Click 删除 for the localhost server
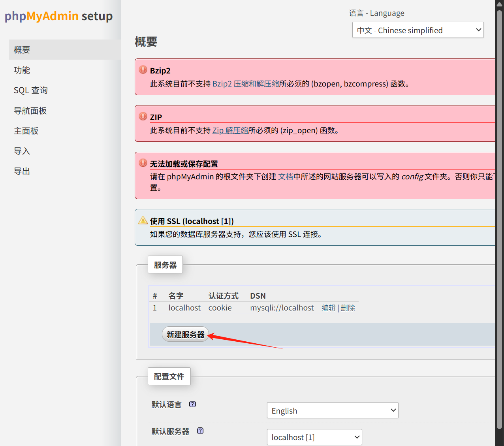Image resolution: width=504 pixels, height=446 pixels. coord(348,308)
